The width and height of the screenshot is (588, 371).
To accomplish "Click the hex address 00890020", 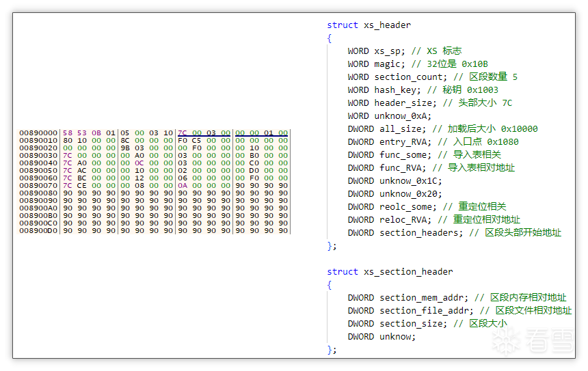I will tap(38, 148).
